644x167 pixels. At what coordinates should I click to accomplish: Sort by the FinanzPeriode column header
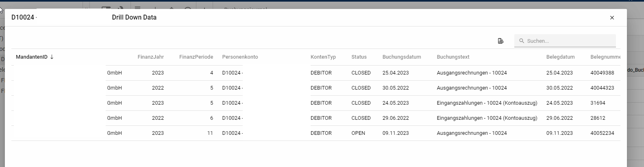196,57
